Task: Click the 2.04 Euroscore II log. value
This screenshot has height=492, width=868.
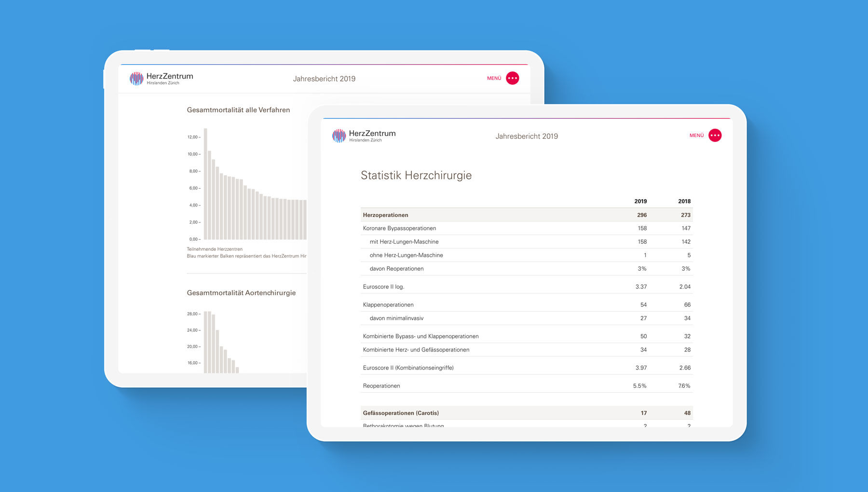Action: point(685,287)
